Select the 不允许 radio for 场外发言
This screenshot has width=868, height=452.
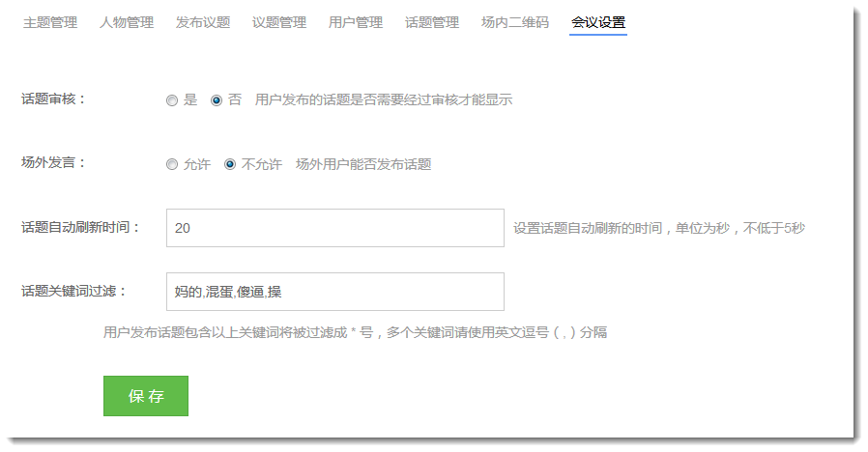click(230, 165)
